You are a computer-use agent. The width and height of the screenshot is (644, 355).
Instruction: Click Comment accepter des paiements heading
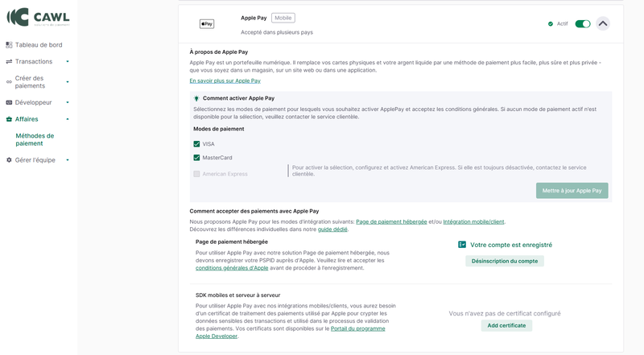(254, 211)
